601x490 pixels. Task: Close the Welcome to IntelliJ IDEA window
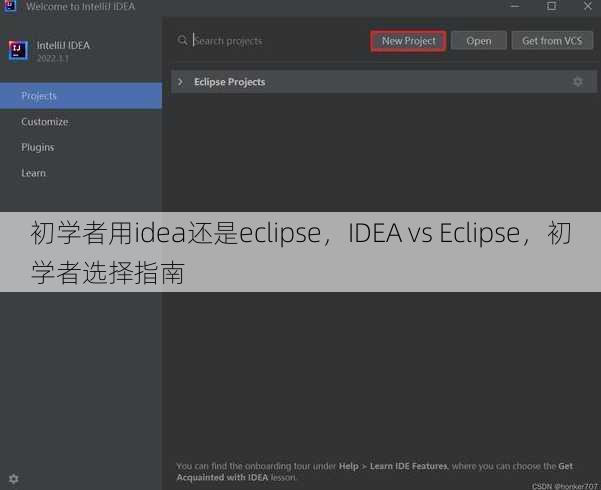(588, 6)
